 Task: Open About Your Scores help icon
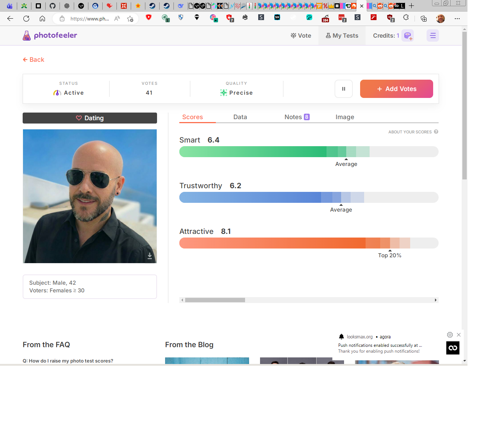(x=436, y=132)
